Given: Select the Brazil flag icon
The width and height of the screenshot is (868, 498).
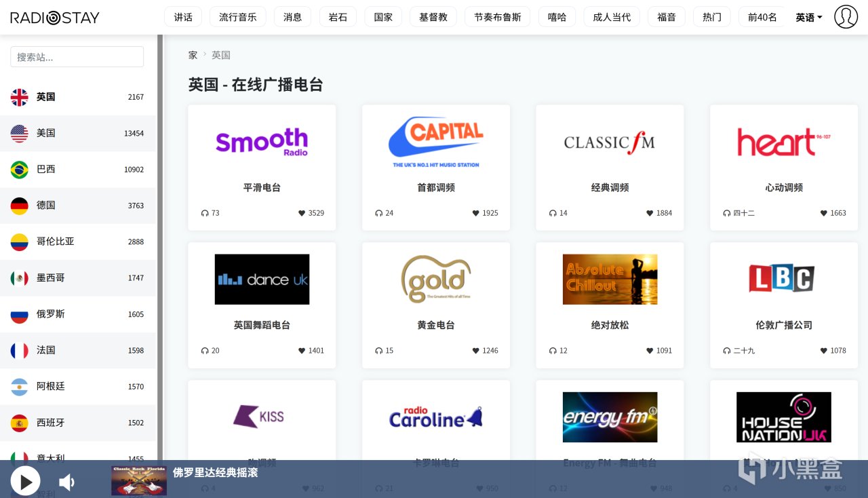Looking at the screenshot, I should (19, 170).
